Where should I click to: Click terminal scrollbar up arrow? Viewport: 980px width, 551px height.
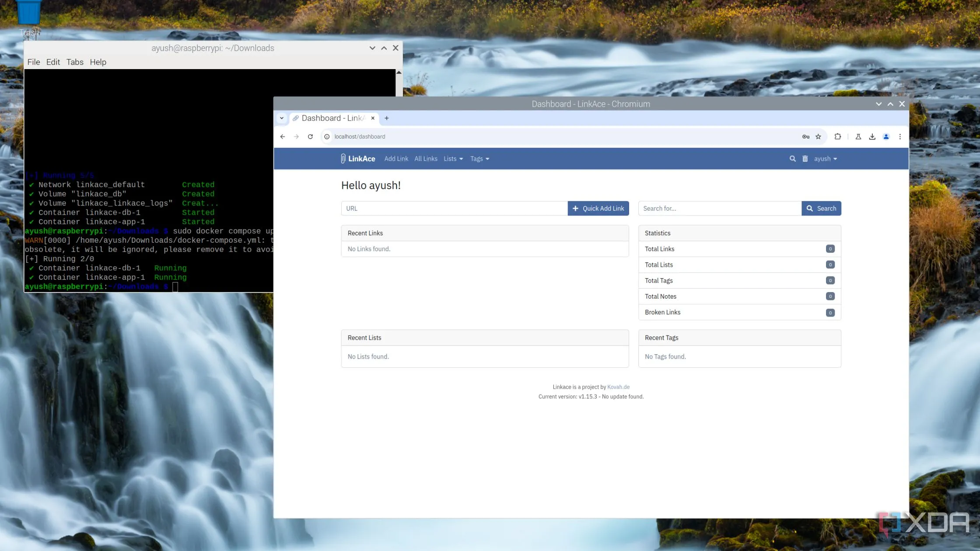399,72
